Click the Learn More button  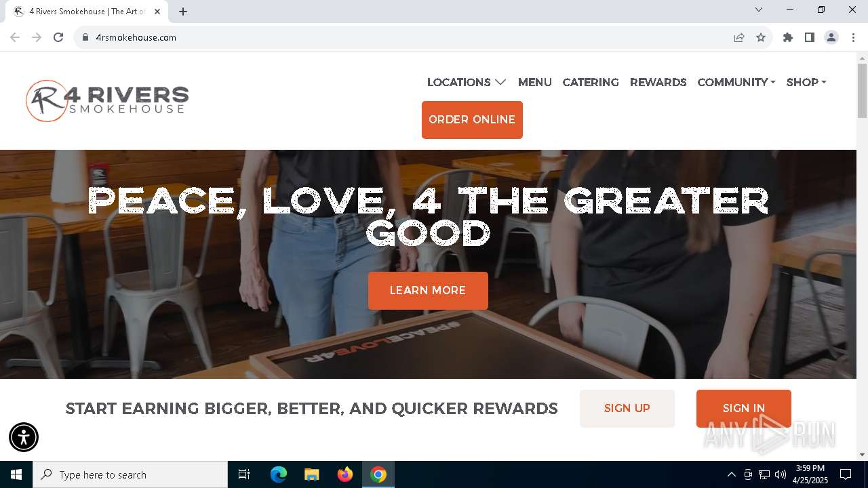pos(428,291)
